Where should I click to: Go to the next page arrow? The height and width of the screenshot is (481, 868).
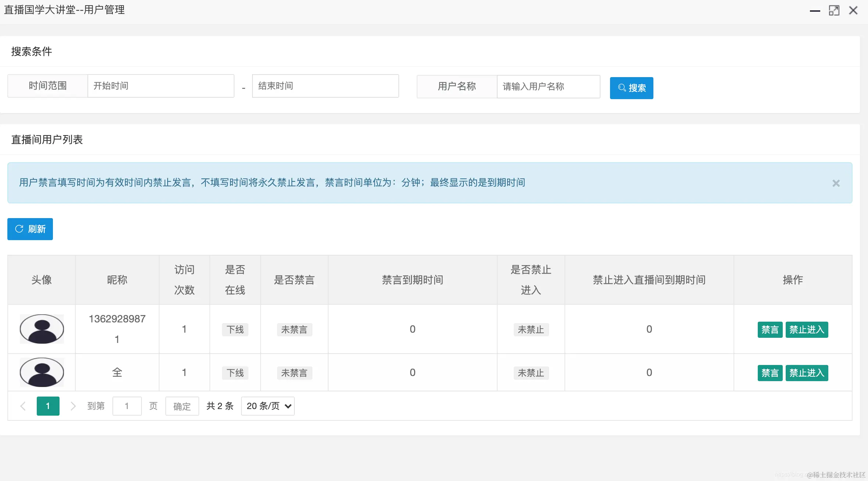pos(73,406)
